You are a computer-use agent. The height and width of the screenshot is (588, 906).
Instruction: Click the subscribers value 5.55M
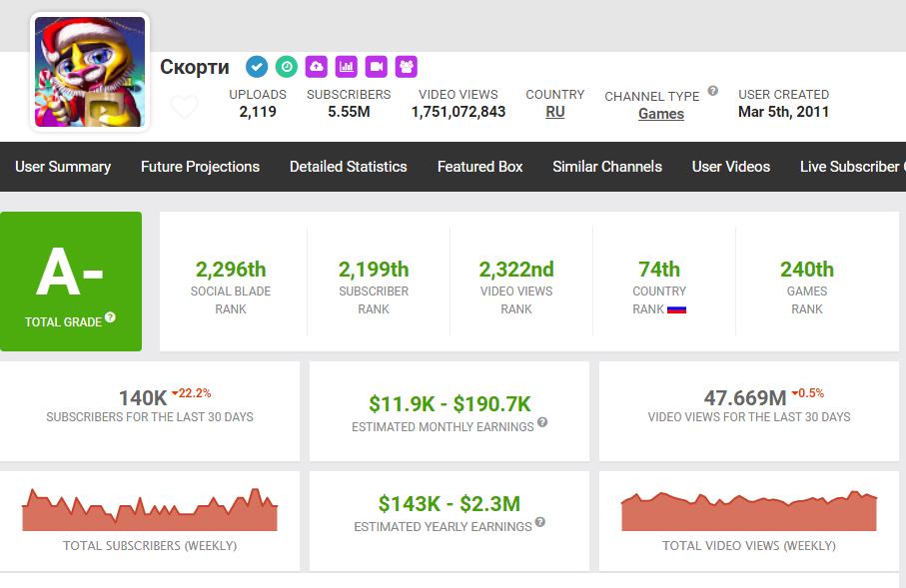coord(349,112)
